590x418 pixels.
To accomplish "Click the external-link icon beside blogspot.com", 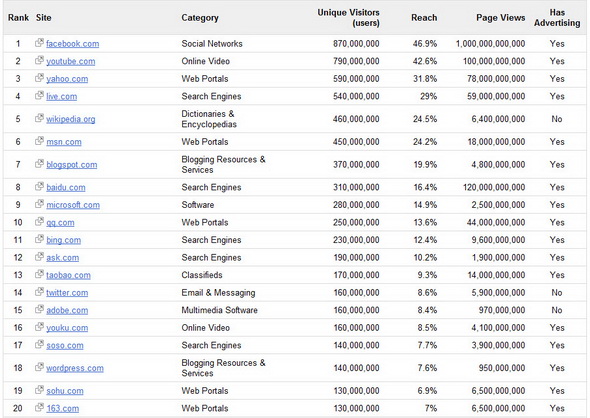I will (39, 164).
